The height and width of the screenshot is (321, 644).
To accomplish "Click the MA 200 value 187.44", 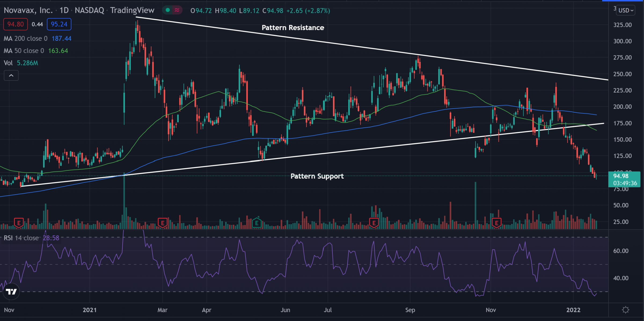I will coord(61,39).
